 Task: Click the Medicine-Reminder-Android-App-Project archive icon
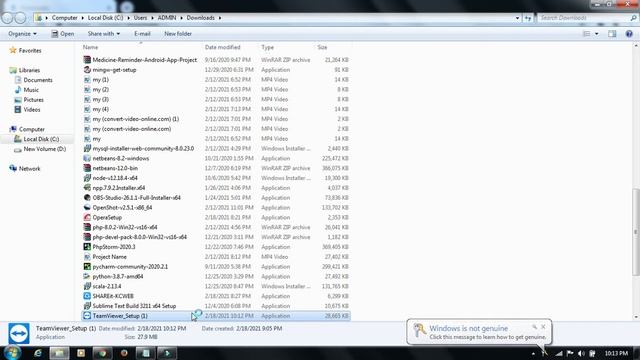coord(87,60)
